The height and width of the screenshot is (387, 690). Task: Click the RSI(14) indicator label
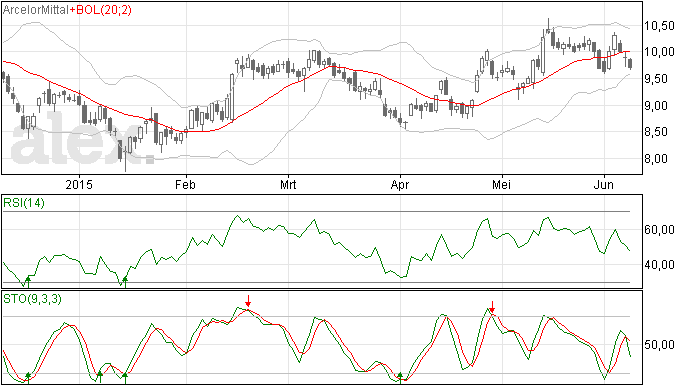click(x=24, y=203)
